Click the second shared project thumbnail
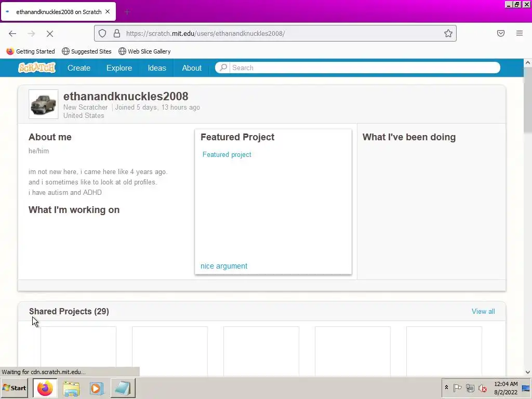Image resolution: width=532 pixels, height=399 pixels. point(170,351)
